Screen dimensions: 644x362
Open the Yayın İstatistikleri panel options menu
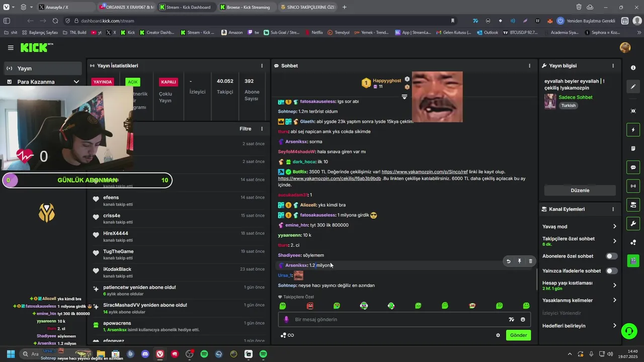(262, 66)
